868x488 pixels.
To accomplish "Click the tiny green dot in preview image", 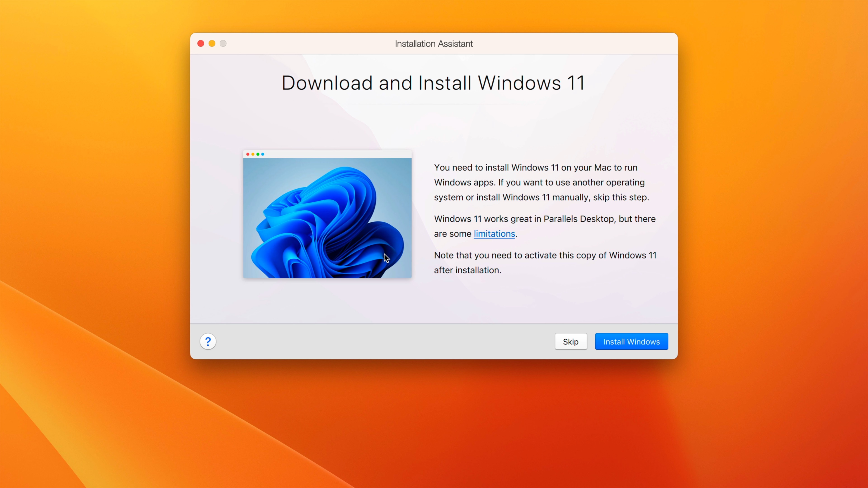I will tap(258, 154).
